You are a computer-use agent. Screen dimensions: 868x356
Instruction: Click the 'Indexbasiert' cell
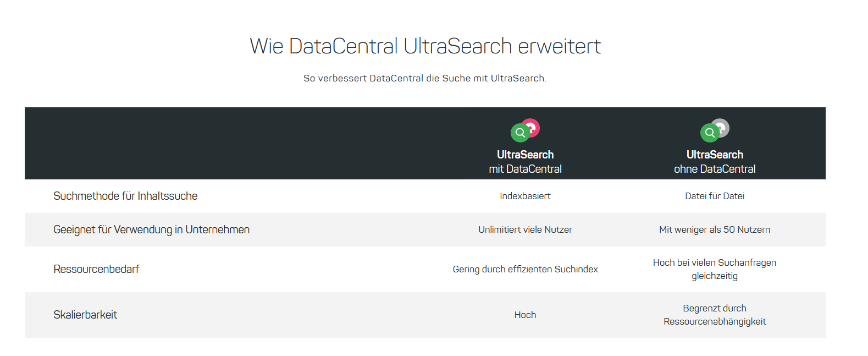(525, 196)
